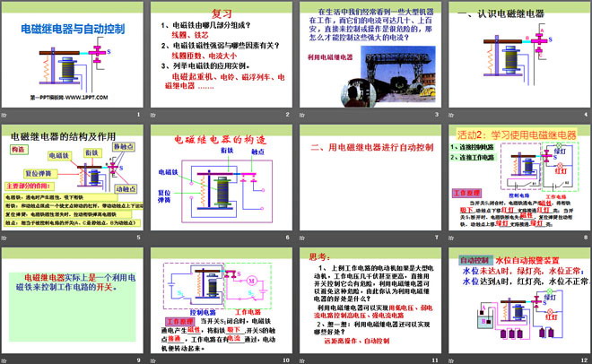This screenshot has width=592, height=364.
Task: Select slide 8 titled 活动2：学习使用电磁继电器
Action: click(520, 178)
